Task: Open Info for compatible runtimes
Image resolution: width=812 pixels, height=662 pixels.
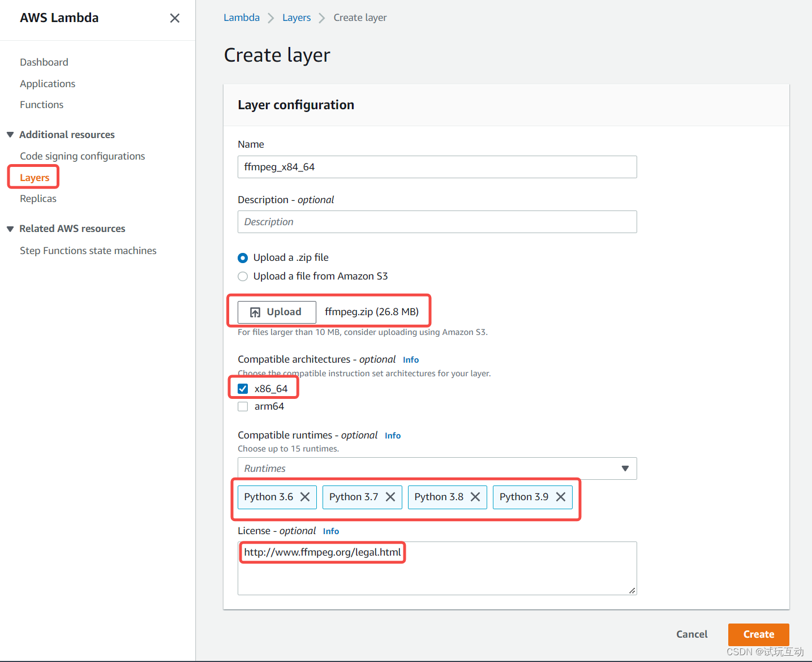Action: tap(393, 436)
